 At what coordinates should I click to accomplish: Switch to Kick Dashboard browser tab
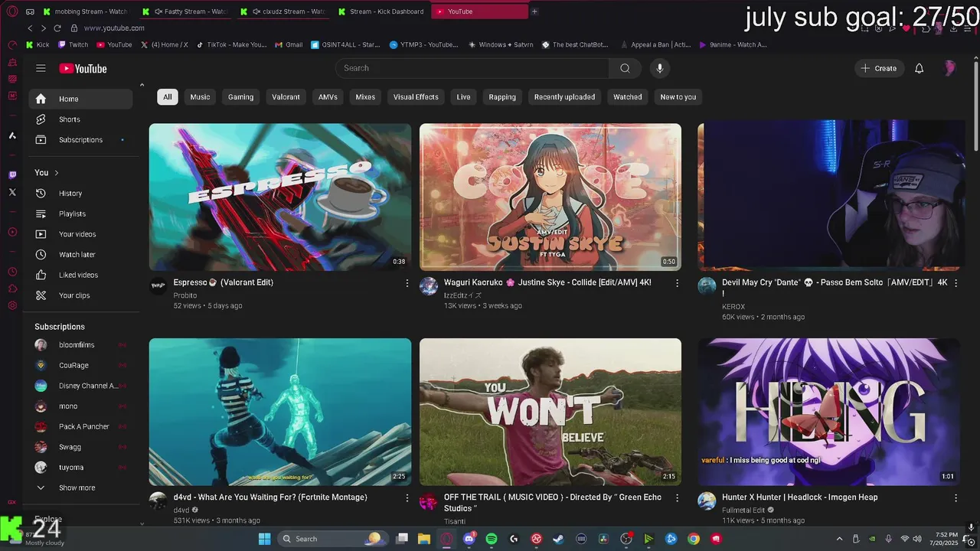pos(381,11)
